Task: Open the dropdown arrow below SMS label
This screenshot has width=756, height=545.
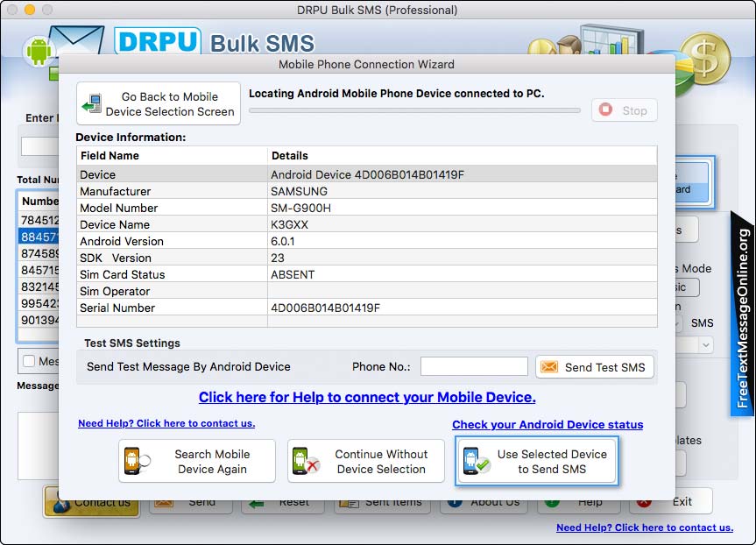Action: click(x=705, y=344)
